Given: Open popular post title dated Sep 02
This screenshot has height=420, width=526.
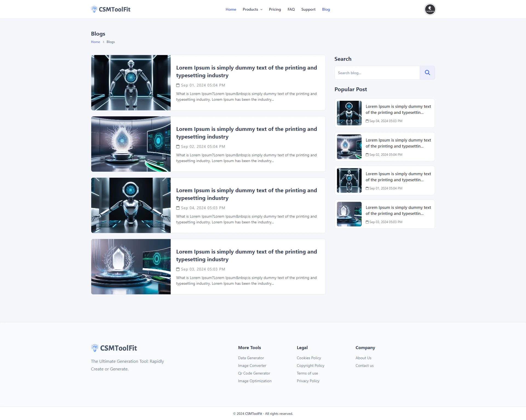Looking at the screenshot, I should (x=398, y=143).
